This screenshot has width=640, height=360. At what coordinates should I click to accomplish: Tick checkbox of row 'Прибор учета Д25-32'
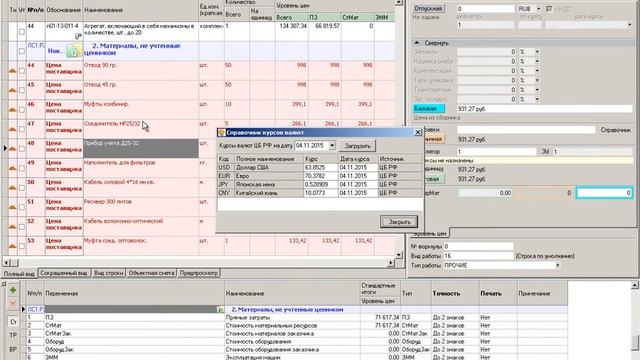(22, 149)
